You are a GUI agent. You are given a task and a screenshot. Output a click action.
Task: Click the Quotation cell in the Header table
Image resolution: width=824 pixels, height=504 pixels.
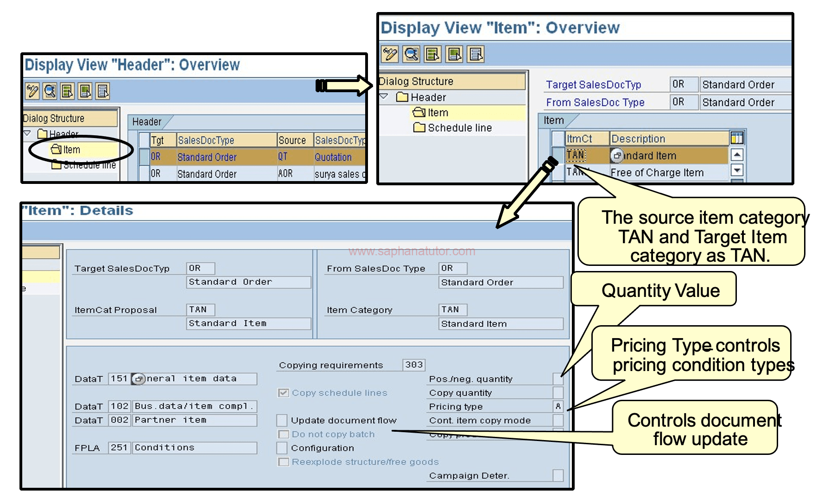pos(339,157)
